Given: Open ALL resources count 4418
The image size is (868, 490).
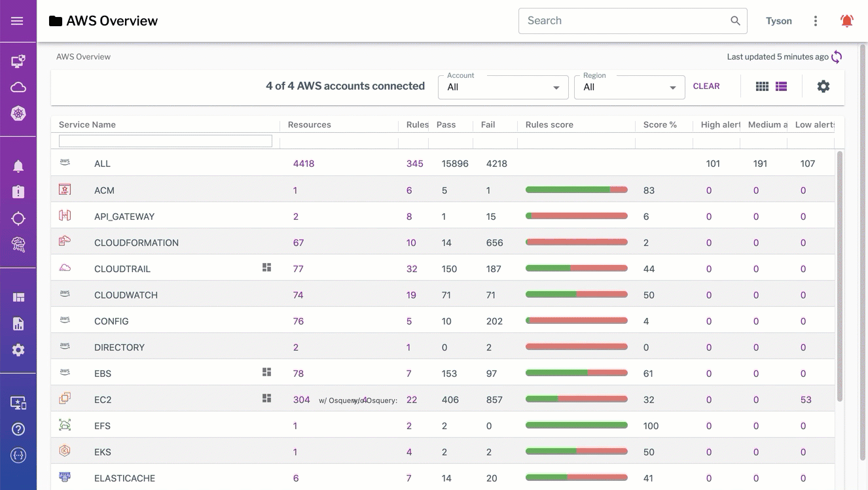Looking at the screenshot, I should 304,164.
